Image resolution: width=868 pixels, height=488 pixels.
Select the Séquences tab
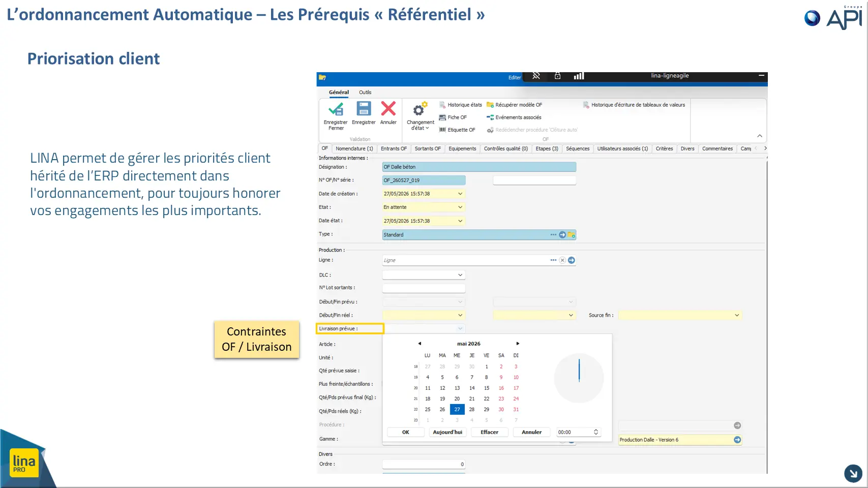pos(578,148)
